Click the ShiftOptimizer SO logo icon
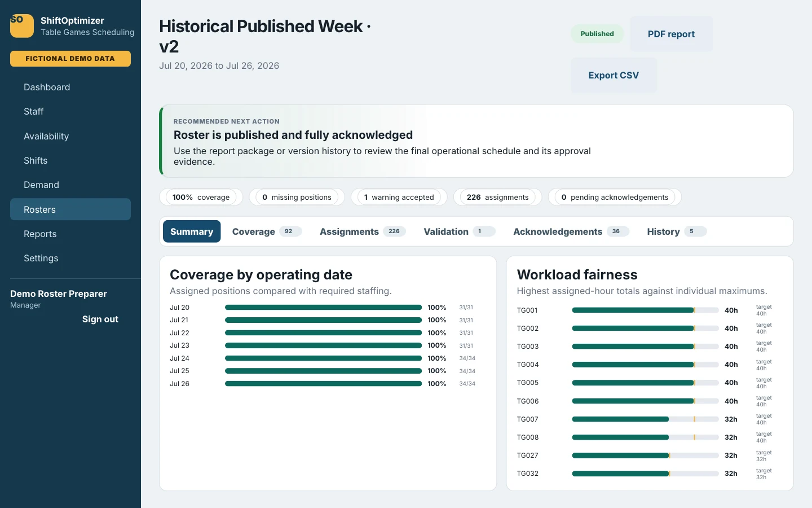This screenshot has height=508, width=812. click(x=22, y=26)
